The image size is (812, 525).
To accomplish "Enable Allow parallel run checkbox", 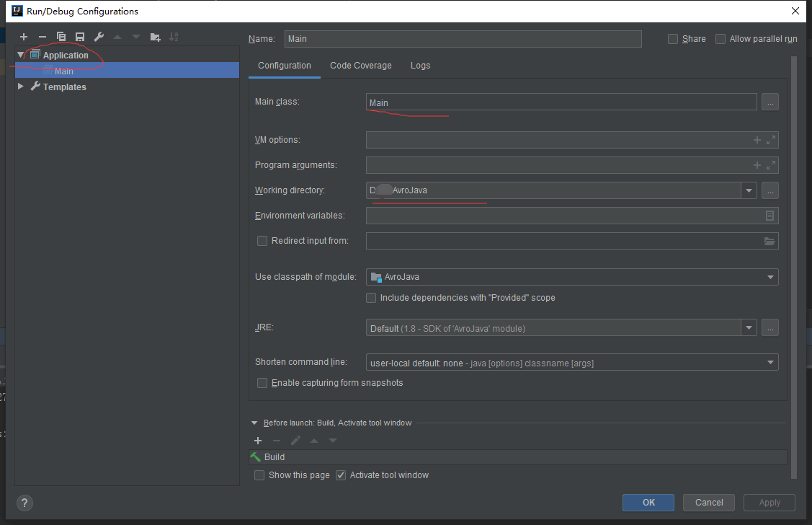I will tap(720, 39).
